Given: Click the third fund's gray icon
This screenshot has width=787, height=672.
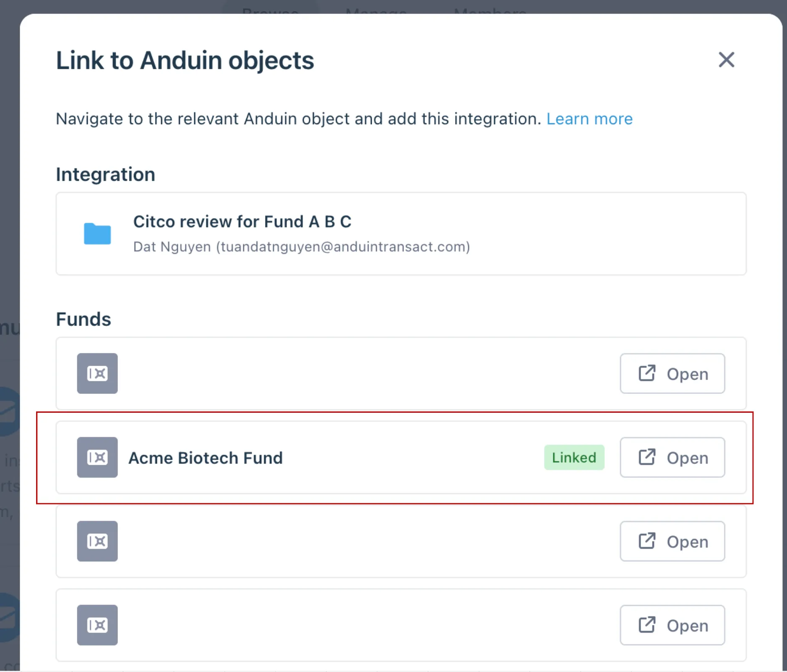Looking at the screenshot, I should click(x=97, y=541).
